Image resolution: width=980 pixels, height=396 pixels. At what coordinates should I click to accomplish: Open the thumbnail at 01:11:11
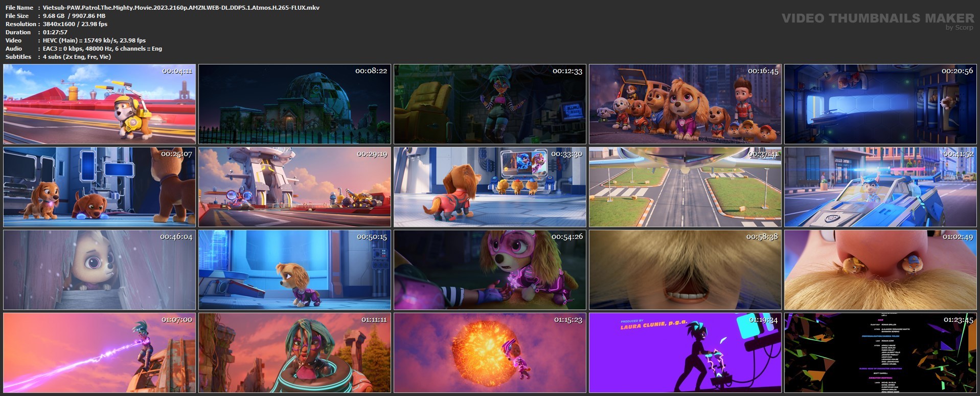point(295,353)
